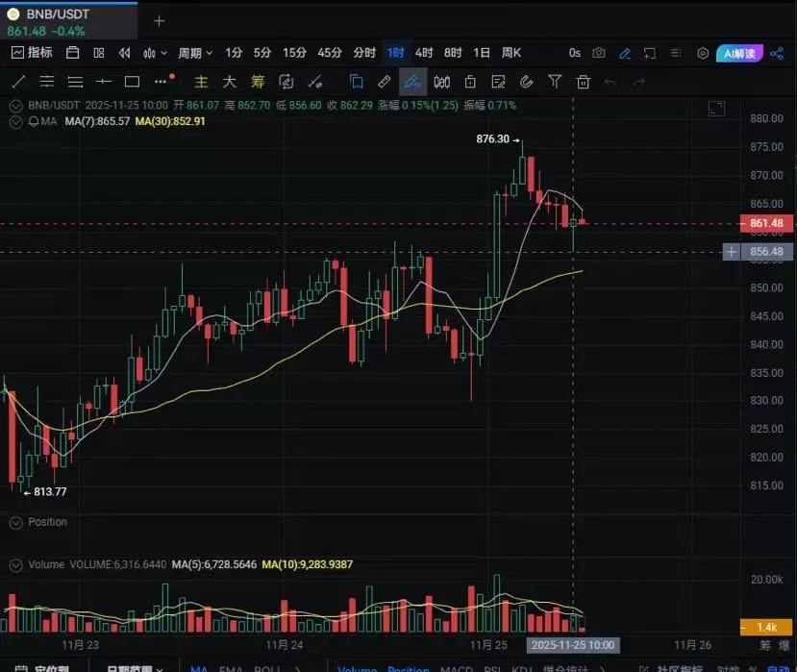
Task: Expand chart to fullscreen icon
Action: 716,109
